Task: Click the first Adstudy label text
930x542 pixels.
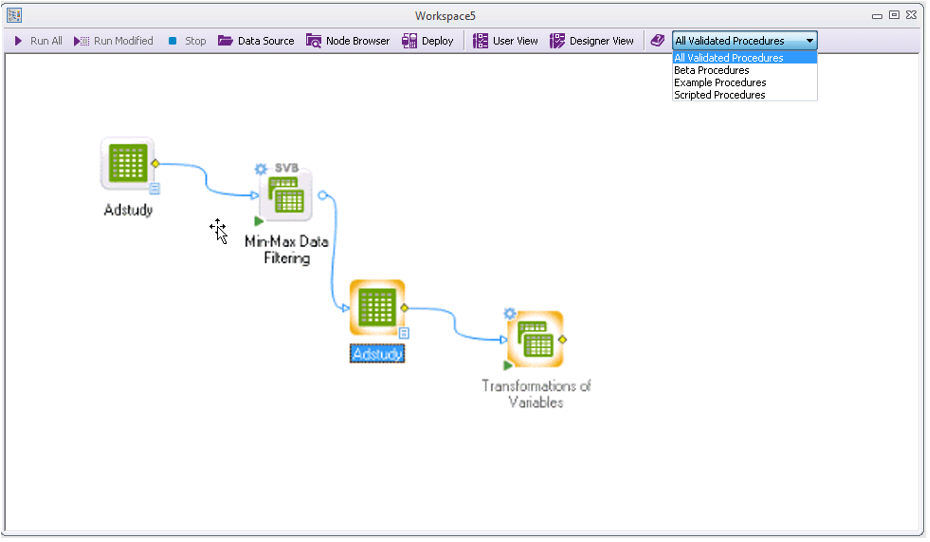Action: [128, 210]
